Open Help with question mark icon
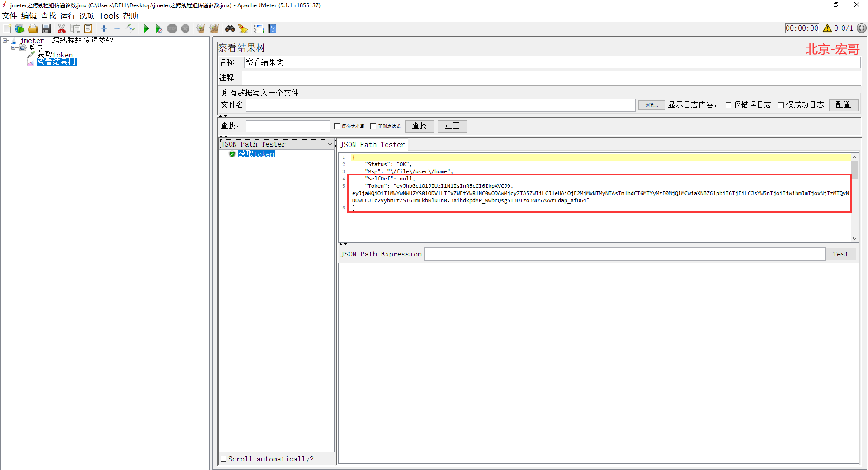Screen dimensions: 868x470 point(272,28)
